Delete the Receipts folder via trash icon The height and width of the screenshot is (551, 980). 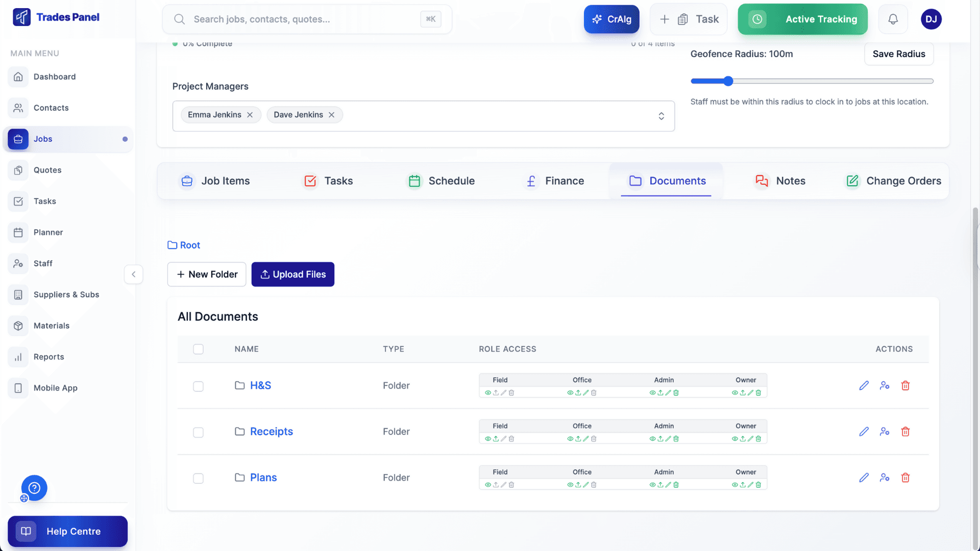tap(905, 431)
